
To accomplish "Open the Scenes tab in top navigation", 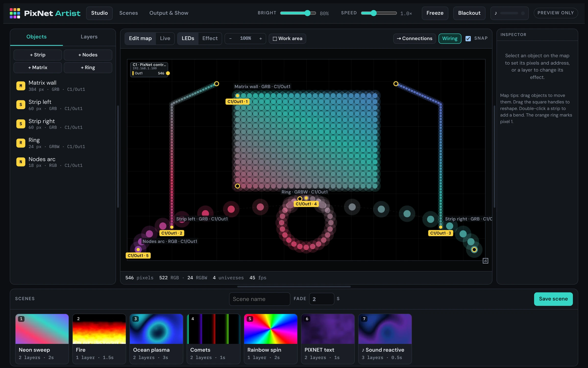I will [x=128, y=13].
